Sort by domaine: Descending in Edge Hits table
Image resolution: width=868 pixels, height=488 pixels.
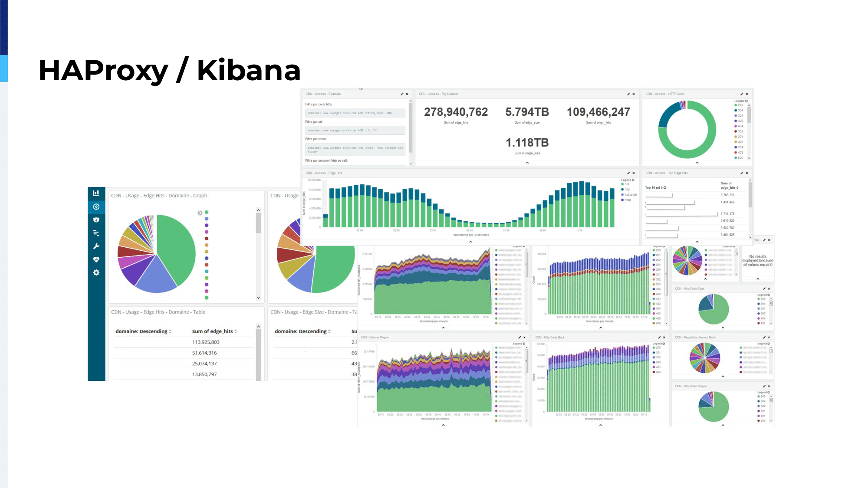[x=143, y=331]
